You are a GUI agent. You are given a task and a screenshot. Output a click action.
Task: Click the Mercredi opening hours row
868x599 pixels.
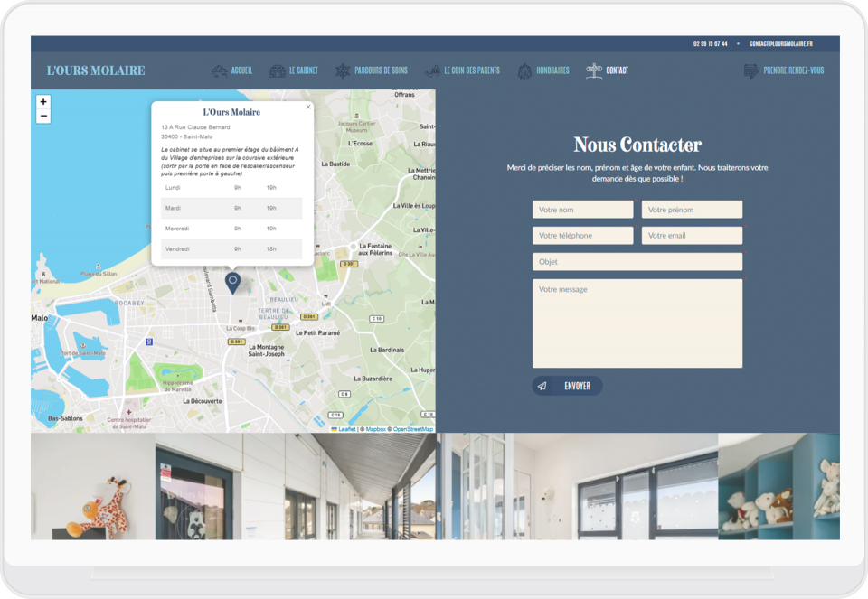(231, 229)
